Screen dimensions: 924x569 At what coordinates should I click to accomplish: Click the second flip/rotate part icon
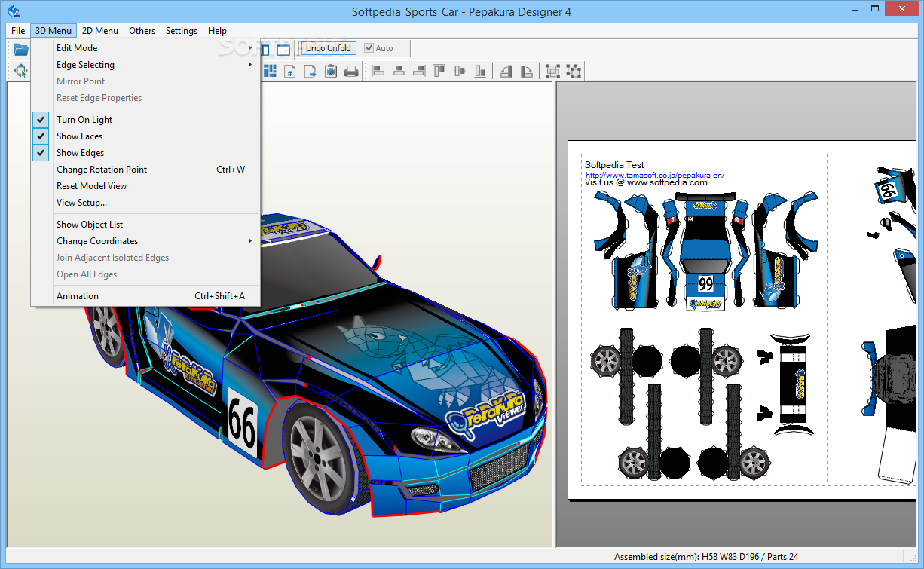click(x=527, y=72)
